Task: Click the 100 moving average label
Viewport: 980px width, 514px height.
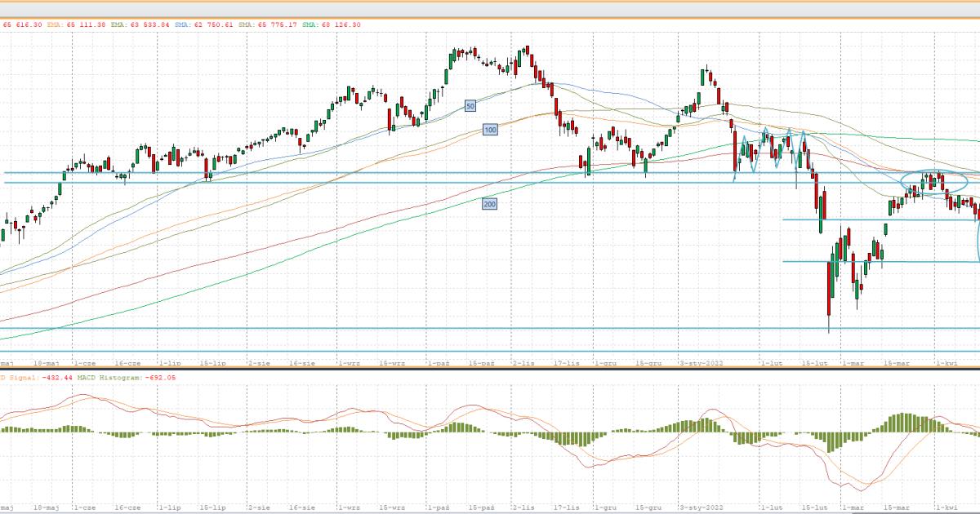Action: (x=490, y=130)
